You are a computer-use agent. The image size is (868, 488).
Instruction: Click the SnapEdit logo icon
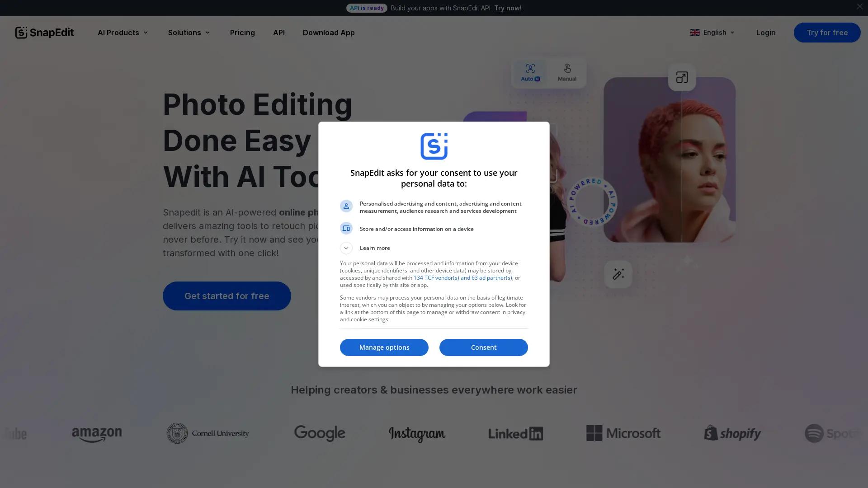[21, 32]
